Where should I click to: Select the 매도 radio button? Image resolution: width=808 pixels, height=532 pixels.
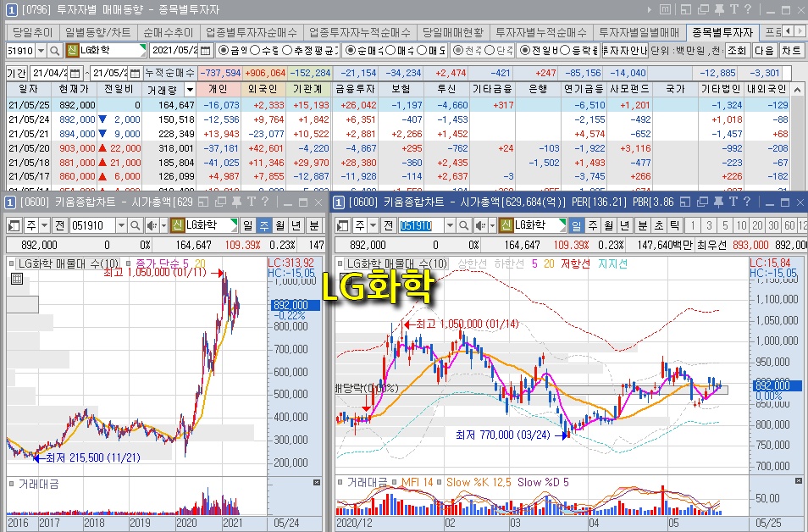(x=422, y=51)
